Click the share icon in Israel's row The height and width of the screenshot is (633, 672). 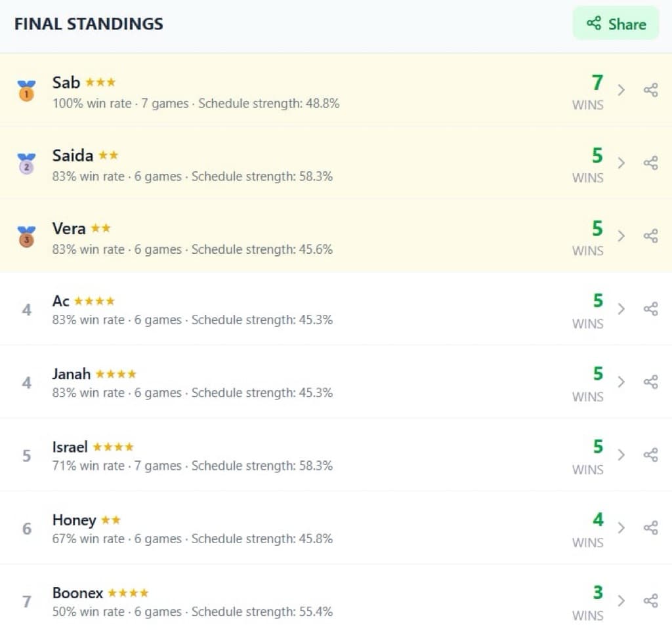tap(650, 455)
